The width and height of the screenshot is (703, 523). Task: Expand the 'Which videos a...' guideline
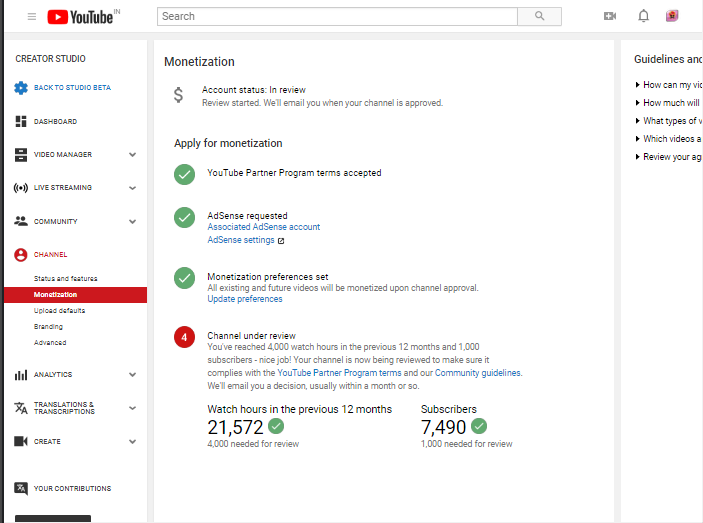click(668, 138)
